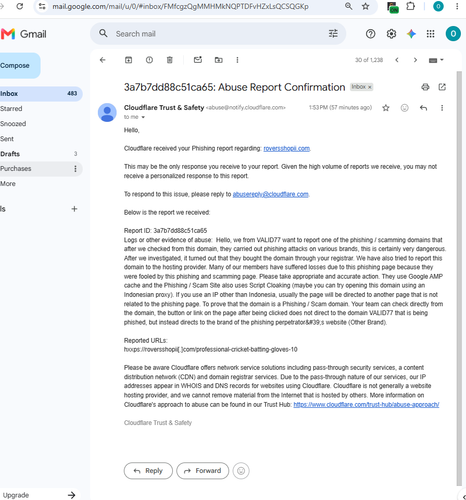Open the reported phishing domain link

[286, 148]
